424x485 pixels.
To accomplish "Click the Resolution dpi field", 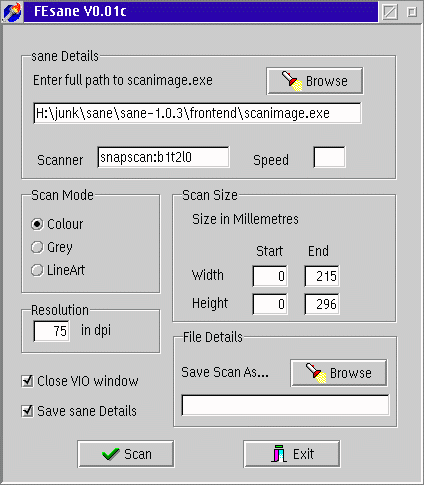I will (x=52, y=331).
